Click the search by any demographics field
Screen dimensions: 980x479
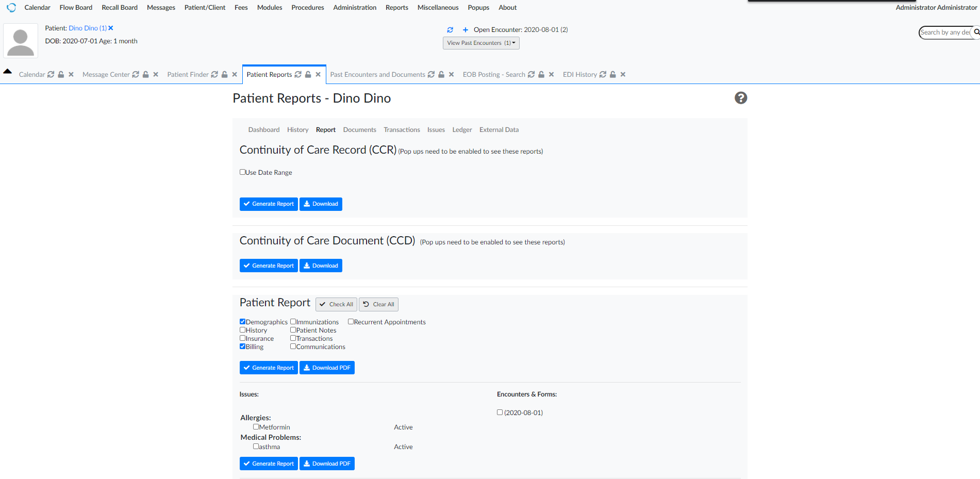(x=946, y=32)
